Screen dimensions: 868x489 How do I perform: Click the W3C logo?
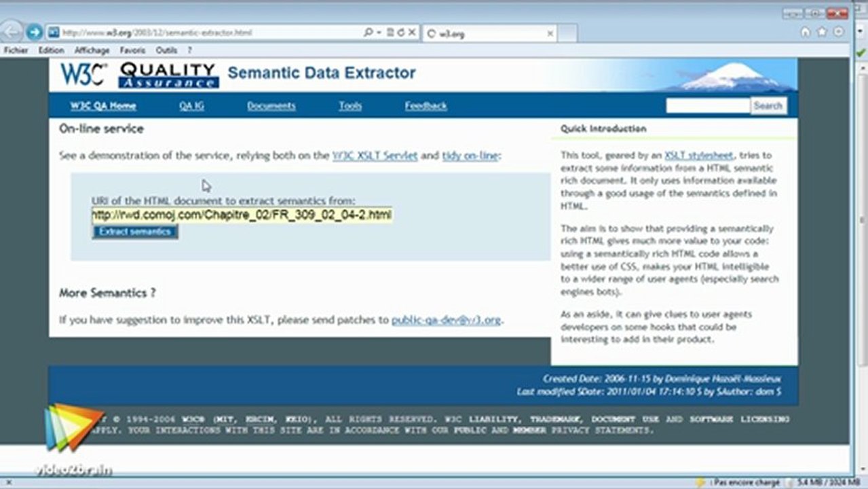pyautogui.click(x=83, y=74)
